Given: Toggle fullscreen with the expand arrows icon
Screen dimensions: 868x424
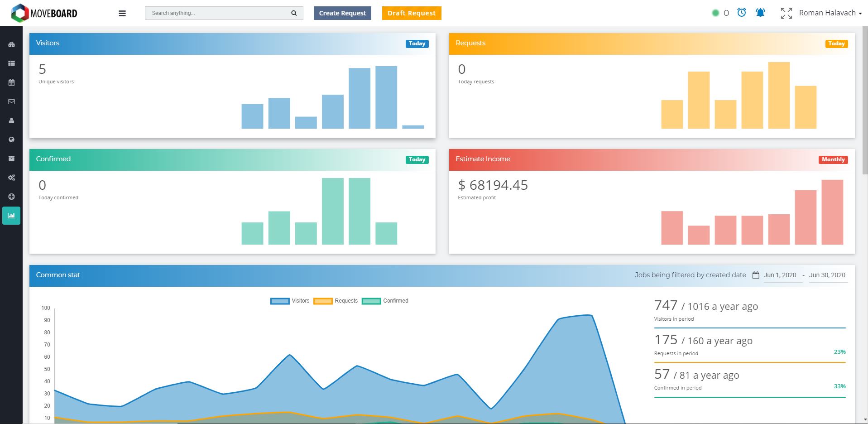Looking at the screenshot, I should point(786,13).
